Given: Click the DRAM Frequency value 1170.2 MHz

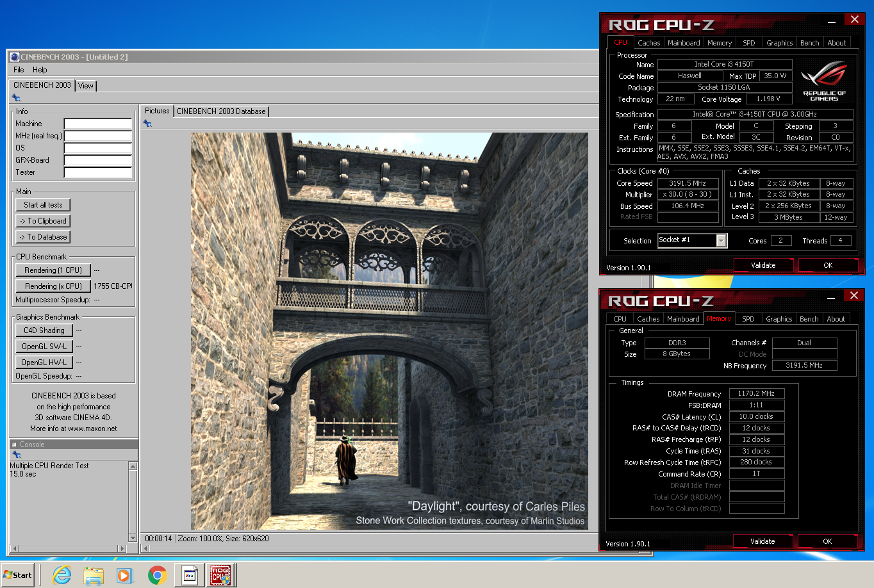Looking at the screenshot, I should pyautogui.click(x=756, y=394).
